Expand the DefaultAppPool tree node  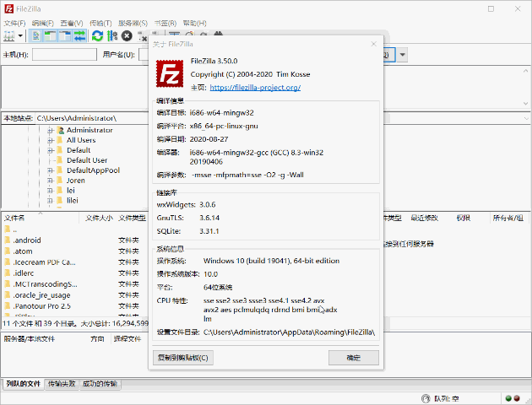[50, 170]
